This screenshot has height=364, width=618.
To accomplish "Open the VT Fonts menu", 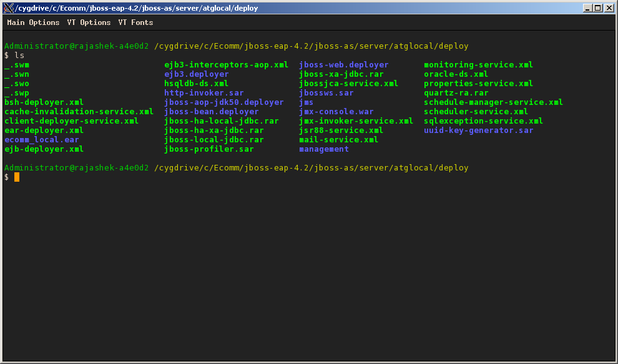I will click(x=135, y=22).
